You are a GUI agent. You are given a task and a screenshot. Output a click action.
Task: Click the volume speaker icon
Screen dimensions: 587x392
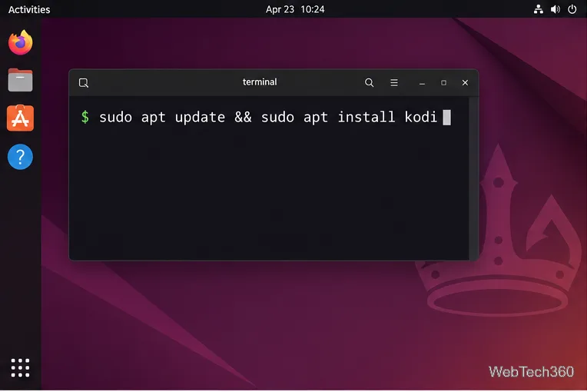click(555, 9)
